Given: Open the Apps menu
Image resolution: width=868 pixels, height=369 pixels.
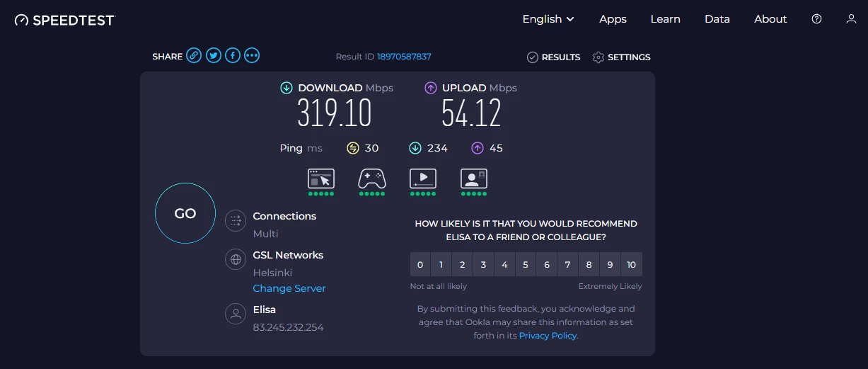Looking at the screenshot, I should pyautogui.click(x=613, y=19).
